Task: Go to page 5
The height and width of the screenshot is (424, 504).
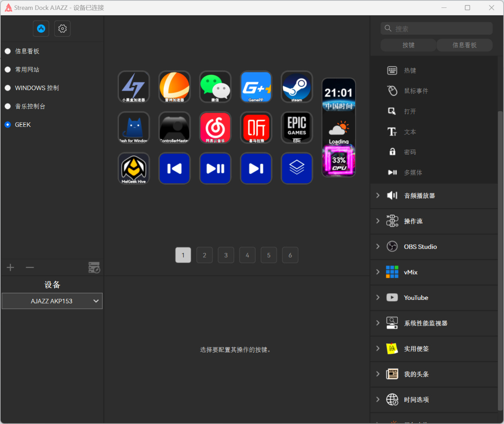Action: click(x=269, y=255)
